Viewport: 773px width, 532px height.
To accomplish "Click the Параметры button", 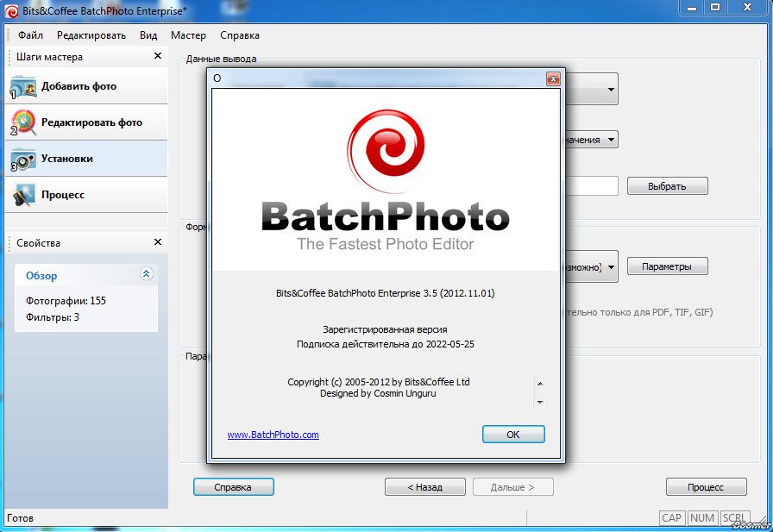I will pos(667,266).
